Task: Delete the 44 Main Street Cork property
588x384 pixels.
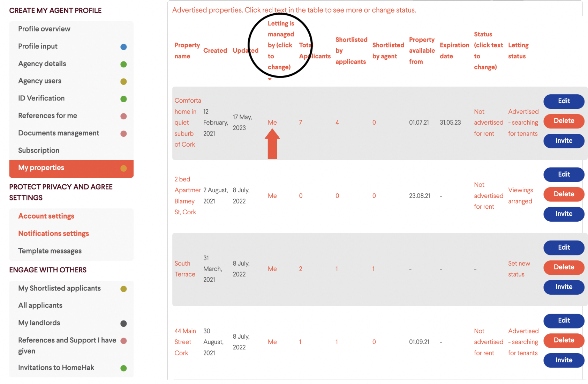Action: coord(564,340)
